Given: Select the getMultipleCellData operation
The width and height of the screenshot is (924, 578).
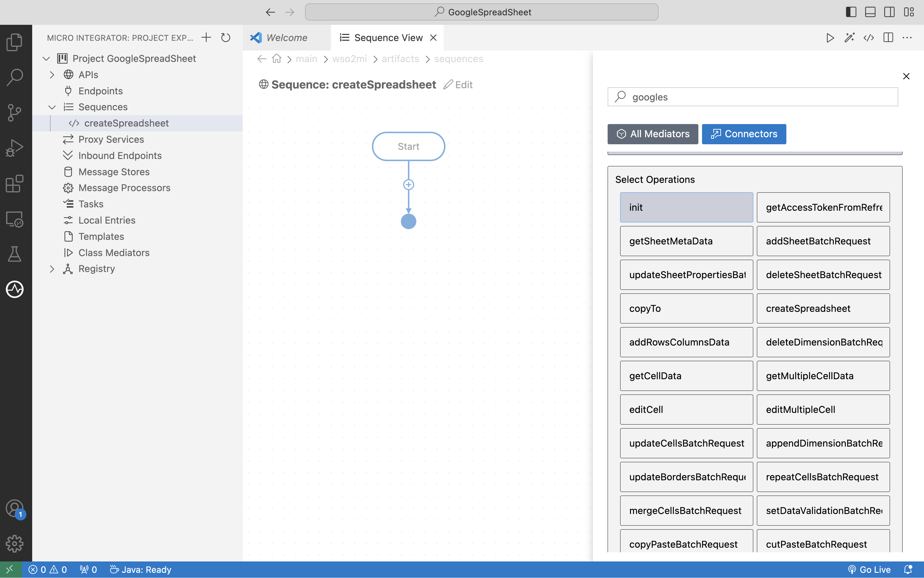Looking at the screenshot, I should (x=823, y=376).
